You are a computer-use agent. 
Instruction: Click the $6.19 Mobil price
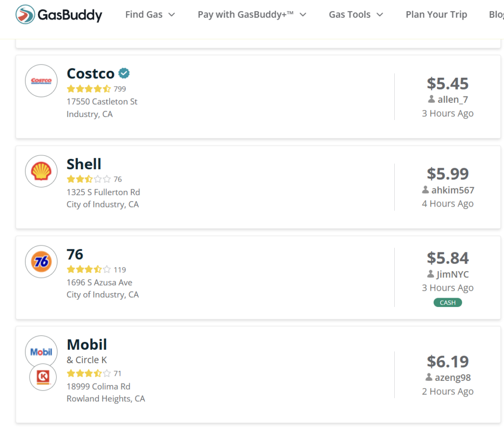(x=447, y=362)
